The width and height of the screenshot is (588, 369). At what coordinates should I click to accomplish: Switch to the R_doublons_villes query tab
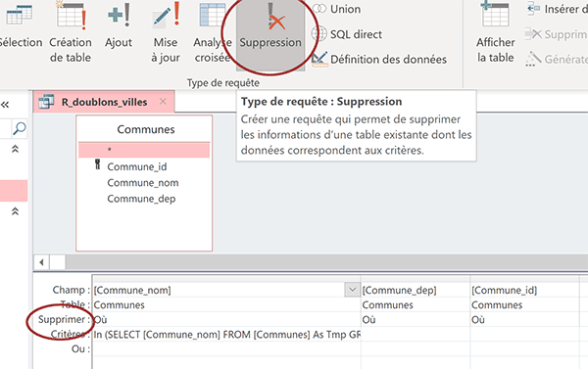pyautogui.click(x=104, y=102)
